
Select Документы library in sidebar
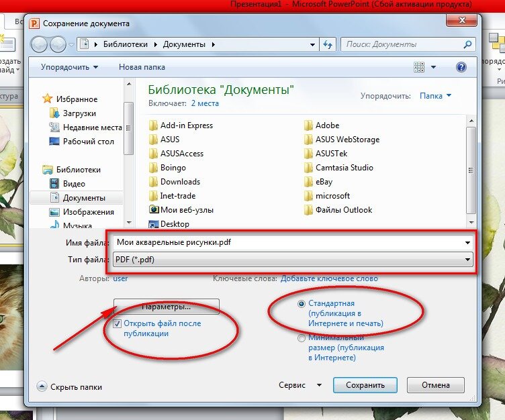[77, 198]
